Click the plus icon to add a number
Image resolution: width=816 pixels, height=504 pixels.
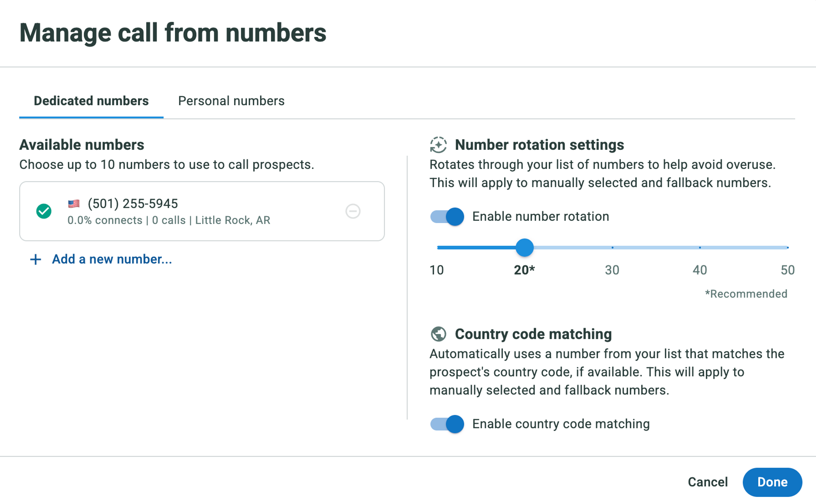pos(36,259)
